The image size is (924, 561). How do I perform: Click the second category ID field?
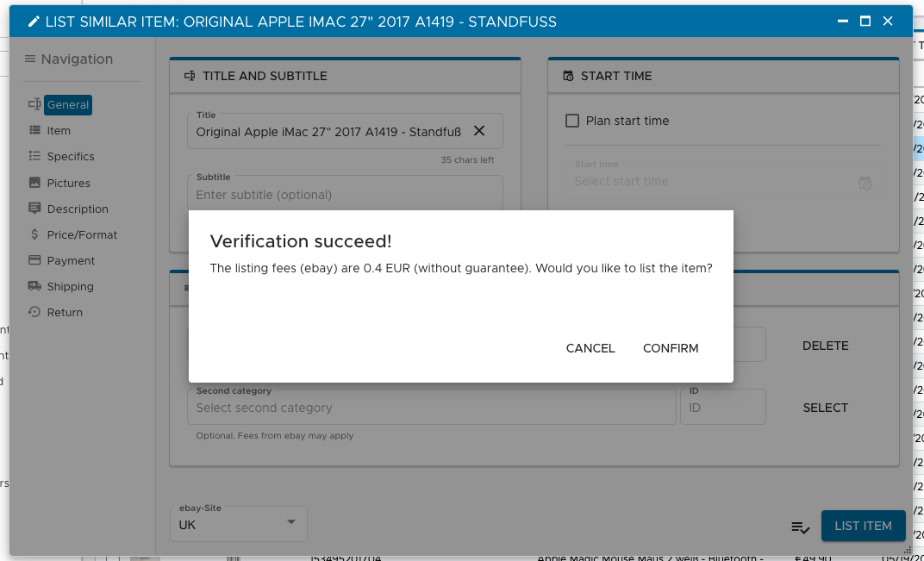pos(723,408)
